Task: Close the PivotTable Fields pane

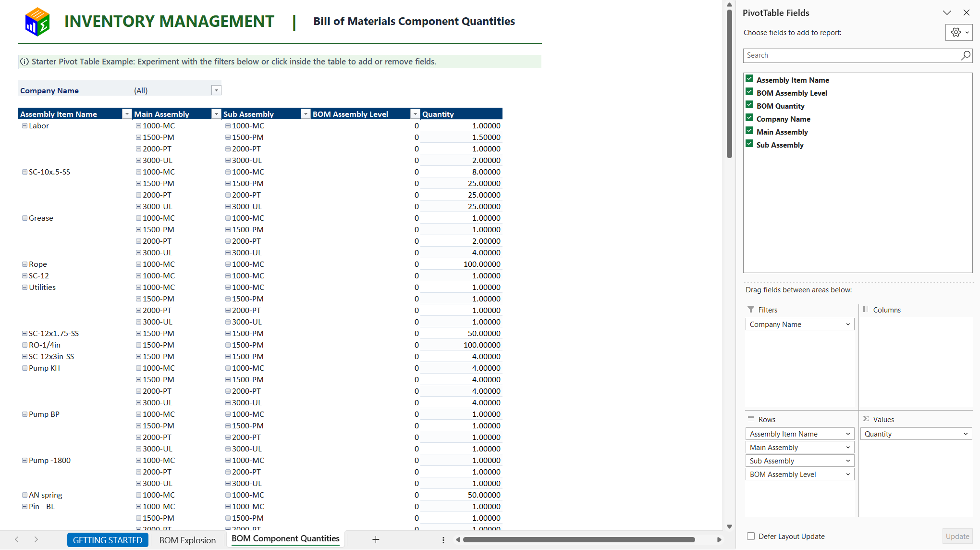Action: pos(967,13)
